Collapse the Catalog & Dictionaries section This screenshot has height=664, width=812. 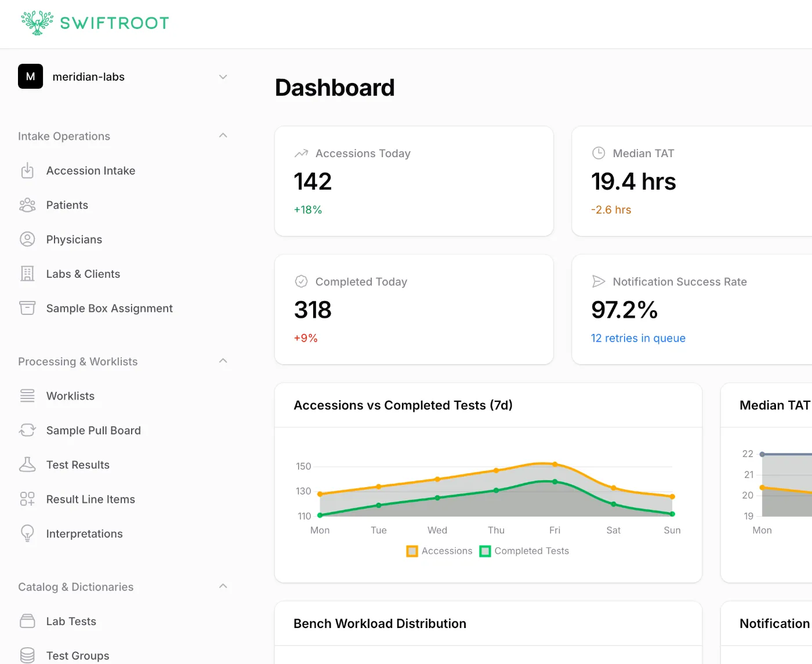[223, 586]
